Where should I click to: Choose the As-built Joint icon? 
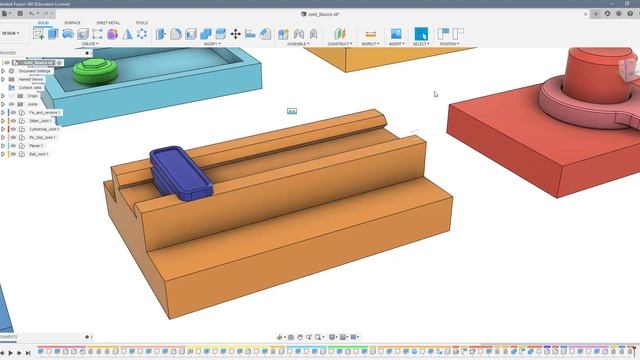tap(313, 34)
